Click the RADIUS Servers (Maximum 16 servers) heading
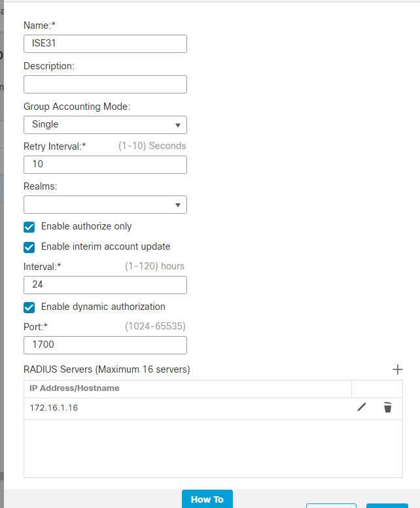The image size is (420, 508). point(107,369)
